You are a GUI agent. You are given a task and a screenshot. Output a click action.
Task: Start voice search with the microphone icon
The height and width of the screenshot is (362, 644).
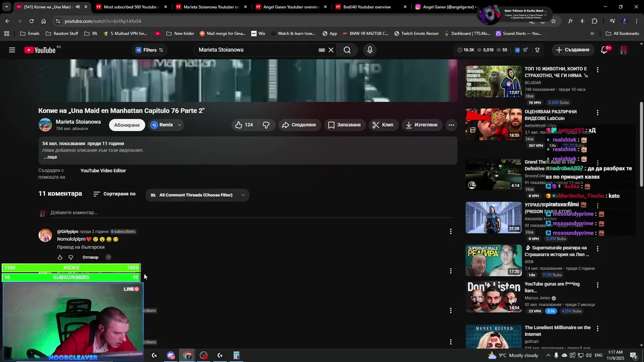(370, 50)
